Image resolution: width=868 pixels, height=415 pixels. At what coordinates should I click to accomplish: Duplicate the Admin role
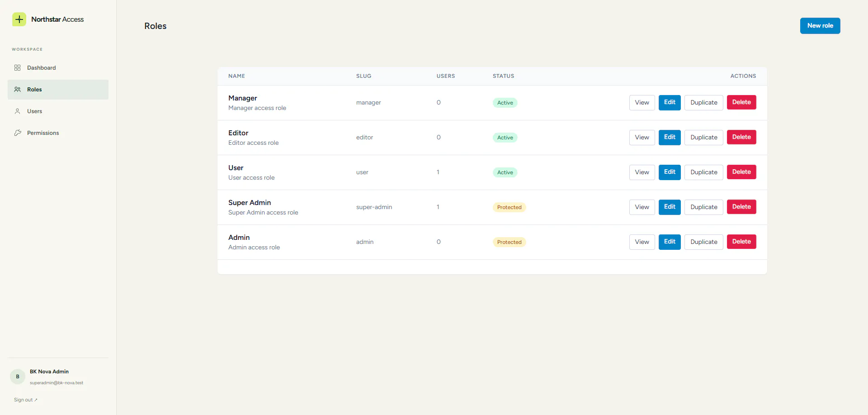pos(704,242)
